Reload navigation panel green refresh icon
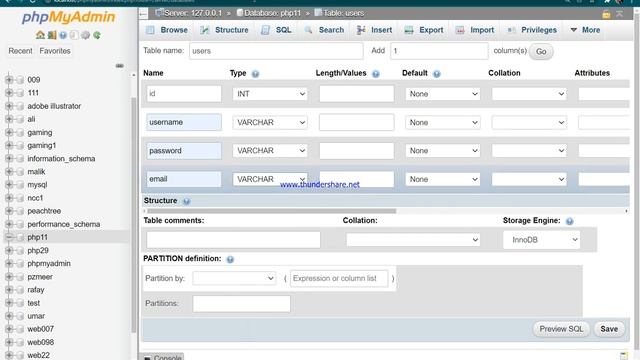 [x=97, y=35]
